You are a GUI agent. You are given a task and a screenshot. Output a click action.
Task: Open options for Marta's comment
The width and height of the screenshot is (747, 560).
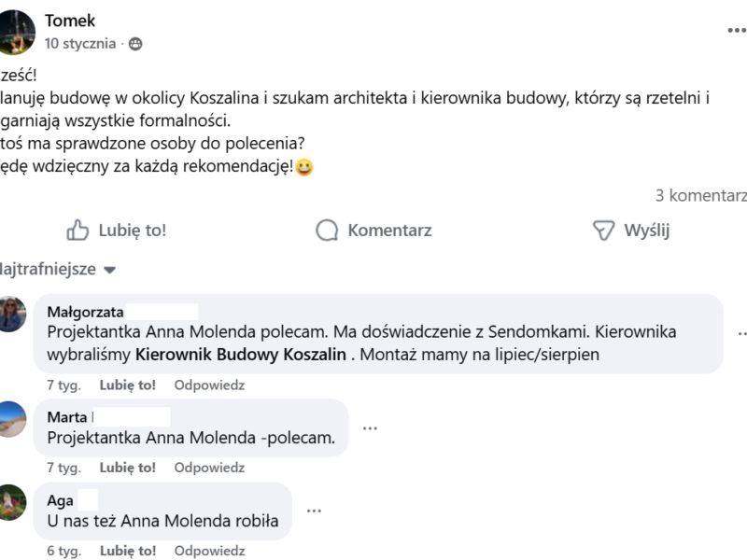click(372, 427)
